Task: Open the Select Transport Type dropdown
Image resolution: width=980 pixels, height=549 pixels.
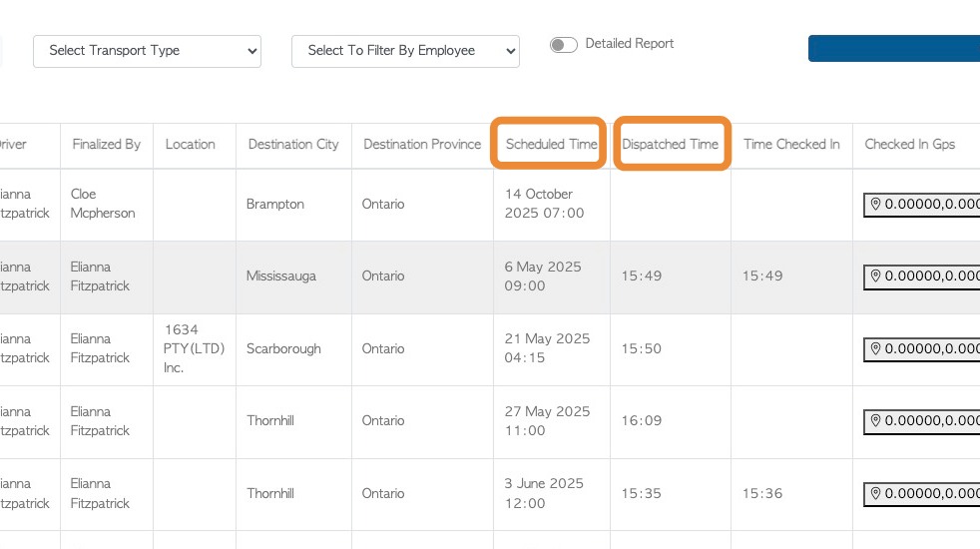Action: (x=147, y=51)
